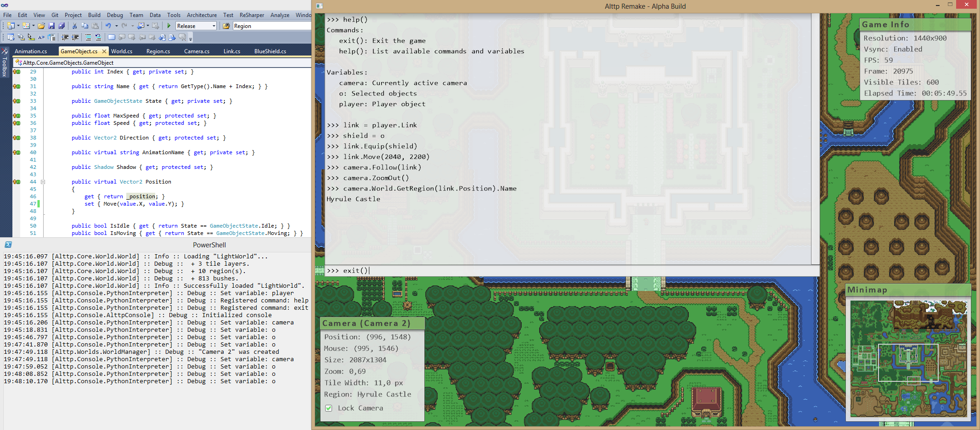
Task: Click the New Project toolbar icon
Action: [x=11, y=26]
